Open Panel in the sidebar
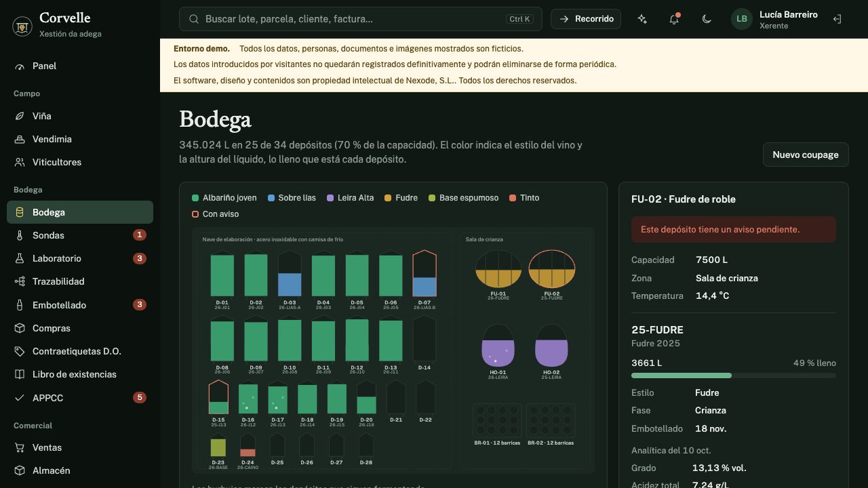 pyautogui.click(x=80, y=66)
